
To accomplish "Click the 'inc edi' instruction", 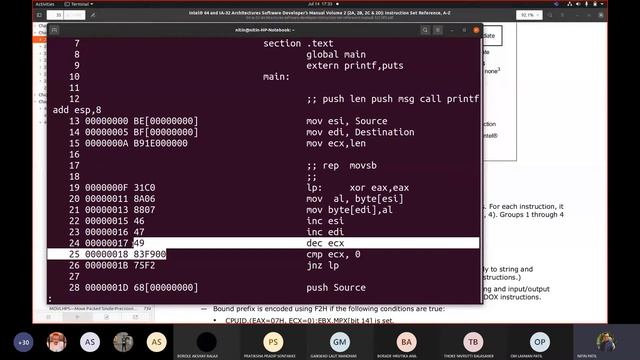I will pos(325,232).
